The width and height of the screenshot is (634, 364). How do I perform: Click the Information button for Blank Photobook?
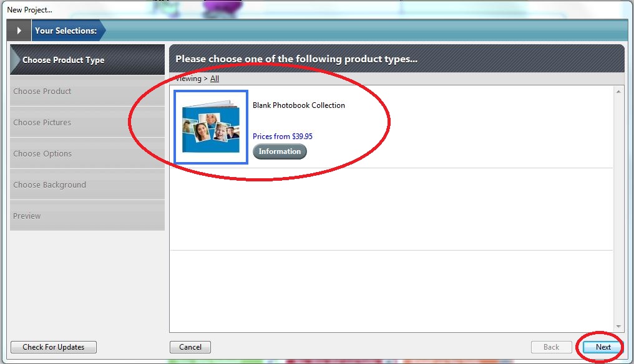(280, 151)
